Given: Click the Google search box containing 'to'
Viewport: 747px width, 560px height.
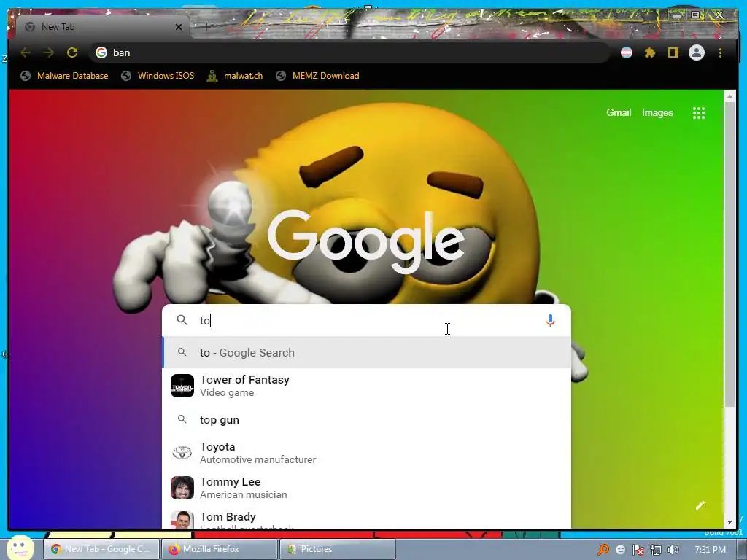Looking at the screenshot, I should [x=367, y=321].
